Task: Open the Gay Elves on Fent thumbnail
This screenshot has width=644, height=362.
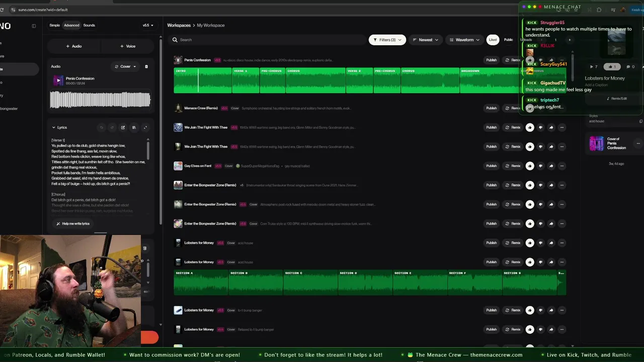Action: pos(178,166)
